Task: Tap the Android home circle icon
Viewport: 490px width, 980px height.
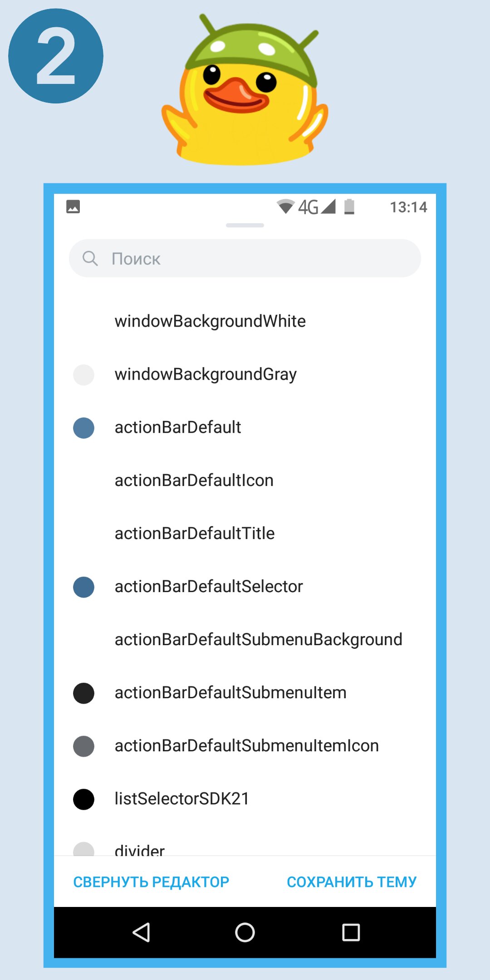Action: pyautogui.click(x=245, y=932)
